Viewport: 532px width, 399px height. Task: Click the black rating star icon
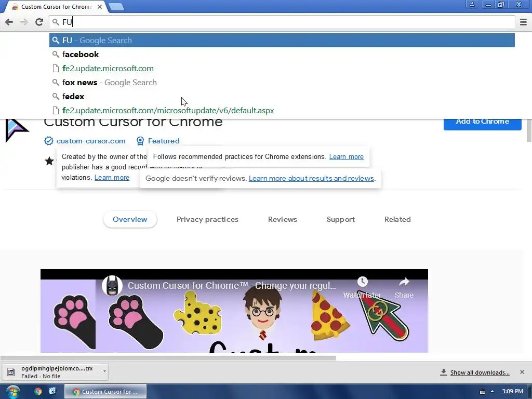click(49, 161)
